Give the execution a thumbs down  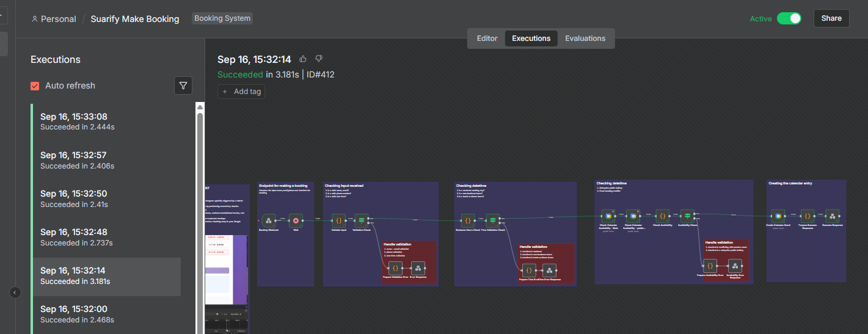(319, 59)
